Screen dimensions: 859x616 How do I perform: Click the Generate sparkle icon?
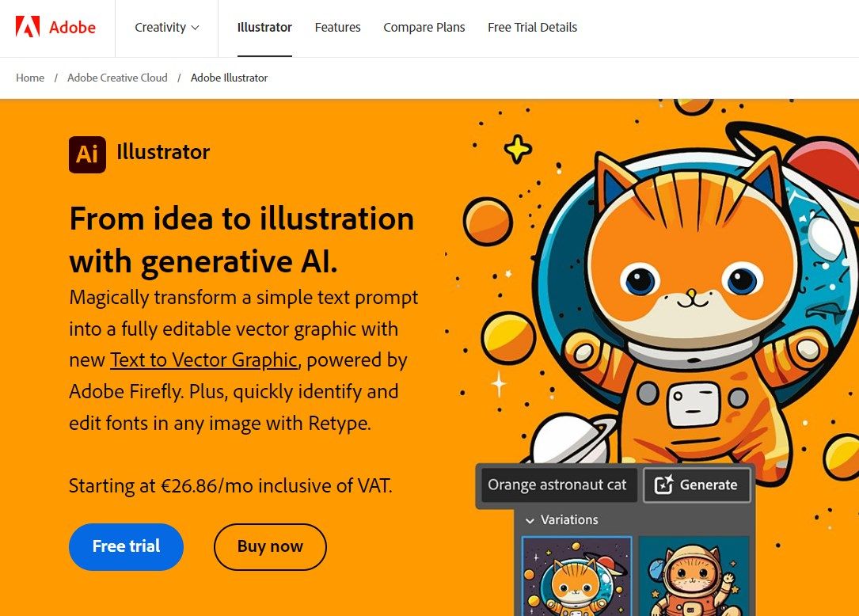tap(663, 485)
